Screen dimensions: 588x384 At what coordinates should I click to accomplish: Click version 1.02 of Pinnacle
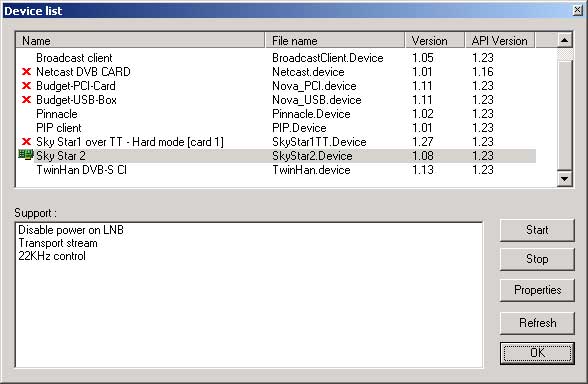(x=423, y=114)
